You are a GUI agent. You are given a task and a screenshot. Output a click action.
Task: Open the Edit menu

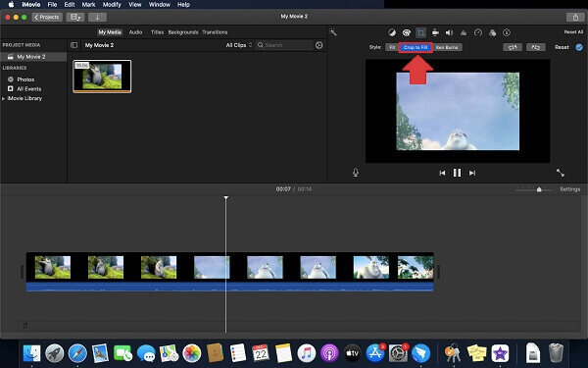[x=70, y=5]
